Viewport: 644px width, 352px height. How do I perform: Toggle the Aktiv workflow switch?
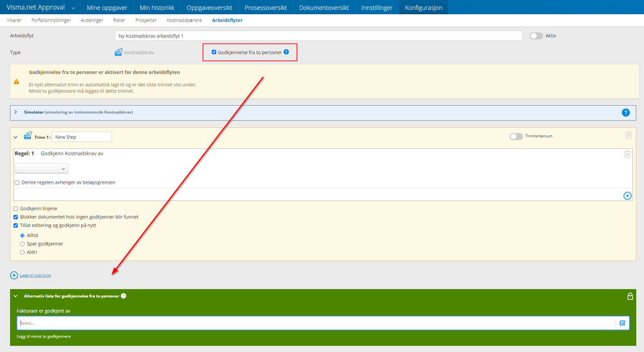[536, 35]
